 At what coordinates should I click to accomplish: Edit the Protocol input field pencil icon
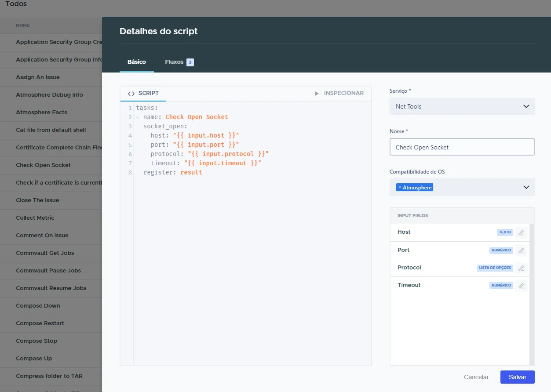pyautogui.click(x=521, y=268)
